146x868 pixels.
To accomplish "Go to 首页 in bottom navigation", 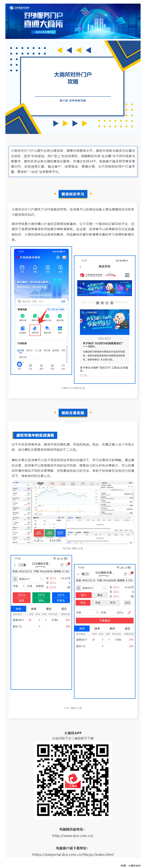I will point(20,366).
